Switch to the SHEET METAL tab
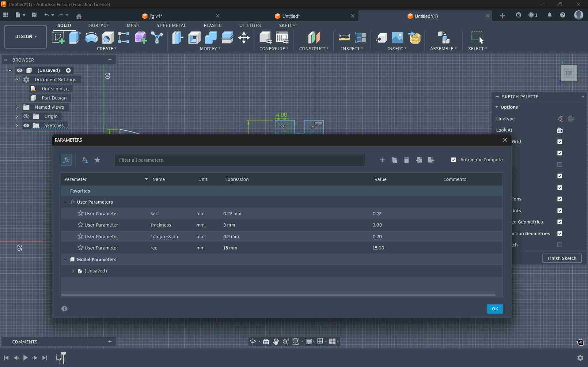The height and width of the screenshot is (367, 588). click(x=171, y=25)
